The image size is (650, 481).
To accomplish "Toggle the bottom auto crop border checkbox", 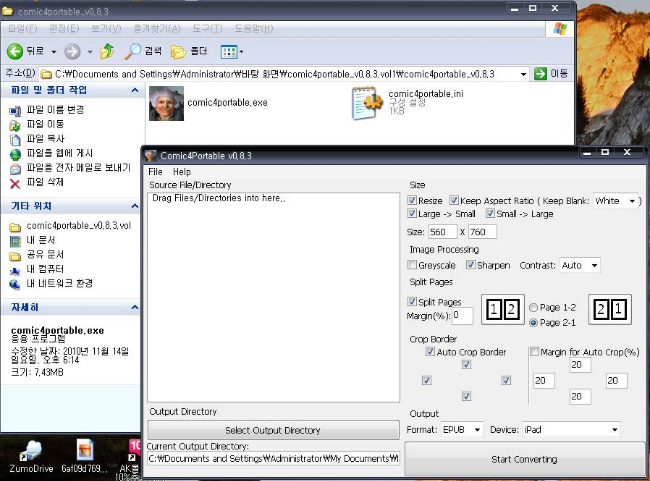I will pos(466,396).
